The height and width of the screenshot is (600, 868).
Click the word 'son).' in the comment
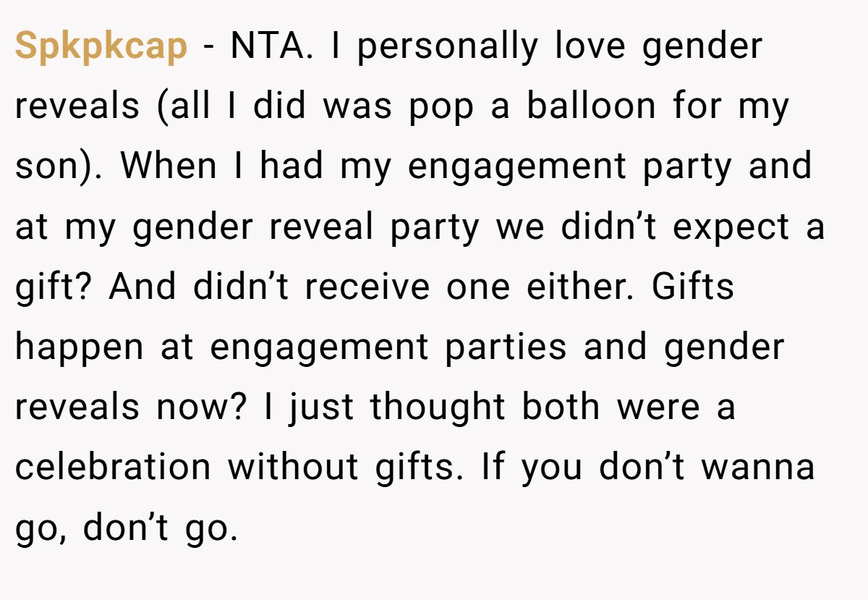60,168
